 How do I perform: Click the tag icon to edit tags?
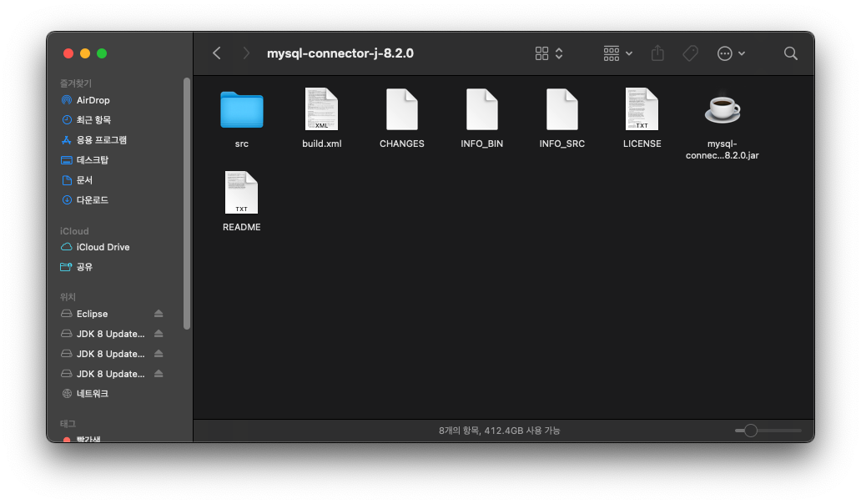click(690, 53)
